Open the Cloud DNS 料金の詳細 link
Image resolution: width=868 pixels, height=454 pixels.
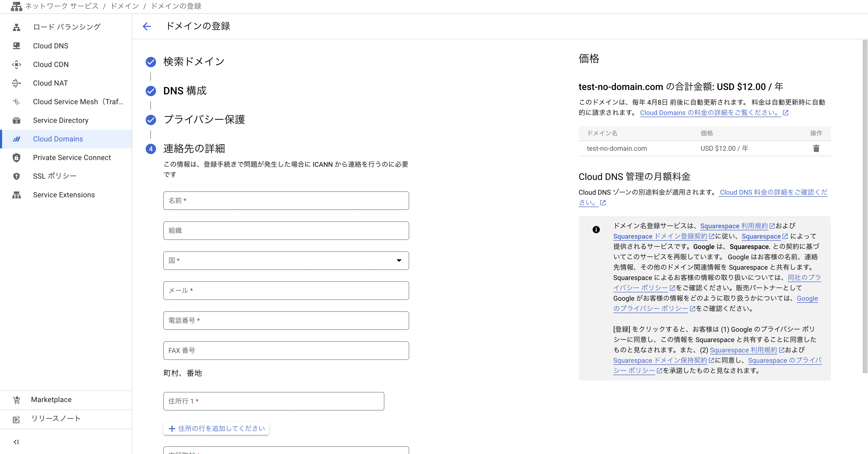click(x=774, y=192)
